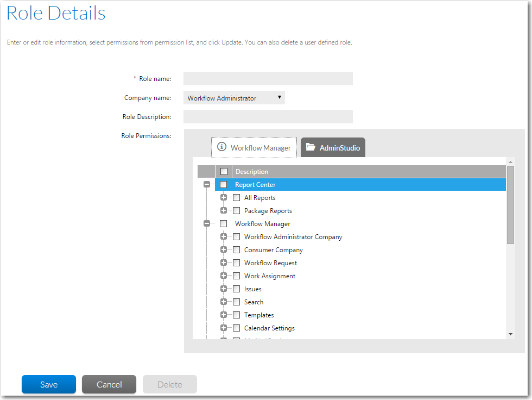
Task: Collapse the Workflow Manager tree node
Action: (x=206, y=224)
